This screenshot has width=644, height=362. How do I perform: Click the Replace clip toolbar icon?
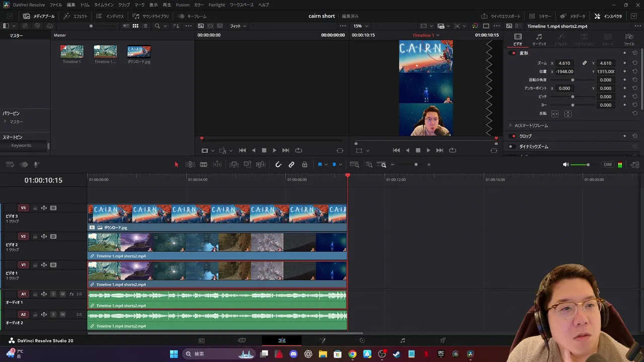click(x=261, y=164)
